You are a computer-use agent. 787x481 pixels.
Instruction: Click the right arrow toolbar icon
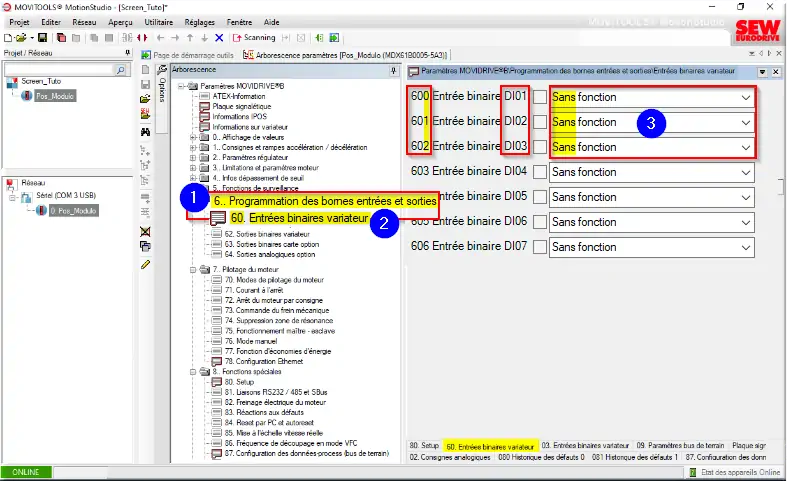175,38
